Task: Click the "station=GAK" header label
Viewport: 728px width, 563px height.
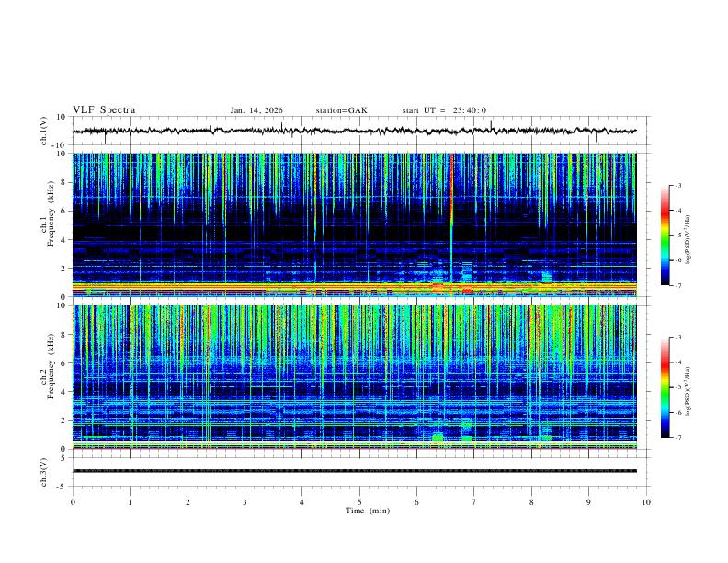Action: click(x=341, y=110)
